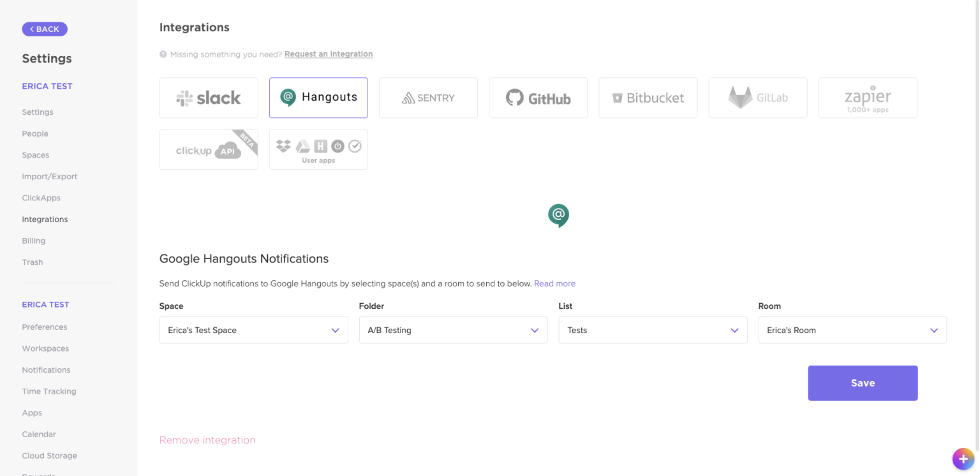Select the Hangouts integration tile

tap(318, 98)
